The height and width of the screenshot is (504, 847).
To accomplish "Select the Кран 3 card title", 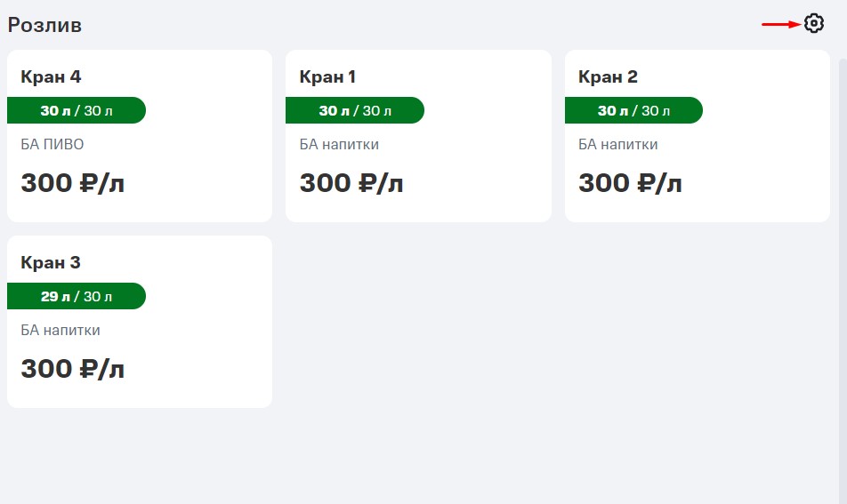I will [x=51, y=263].
